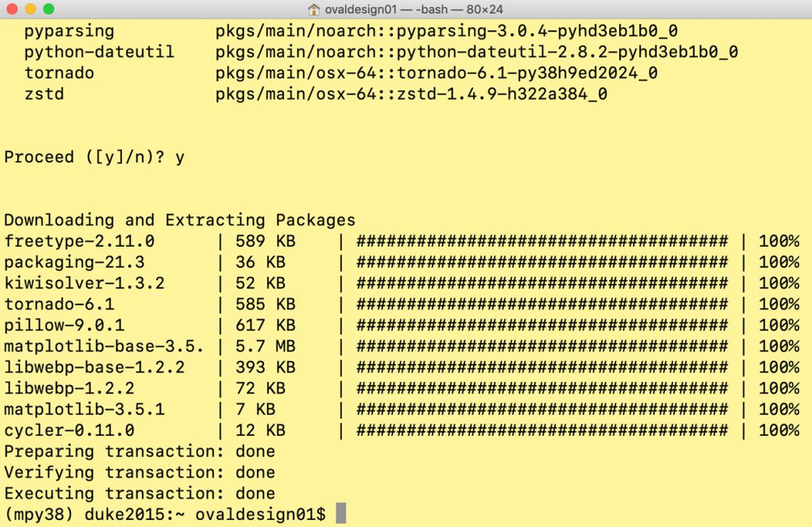Click the home folder icon in title bar

point(314,9)
